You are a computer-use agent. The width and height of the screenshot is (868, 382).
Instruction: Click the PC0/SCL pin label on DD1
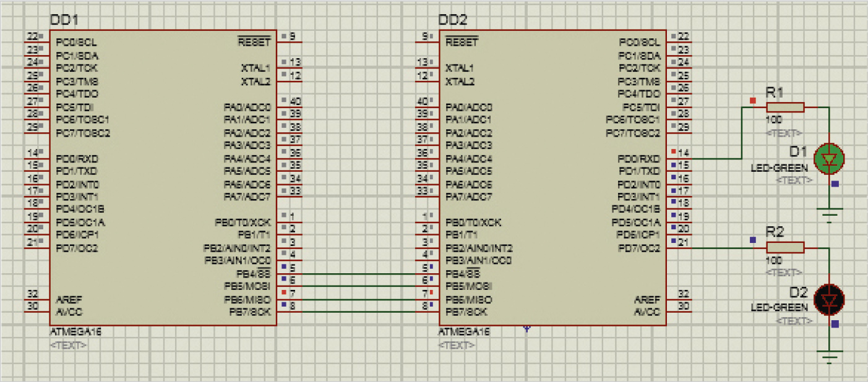tap(76, 43)
